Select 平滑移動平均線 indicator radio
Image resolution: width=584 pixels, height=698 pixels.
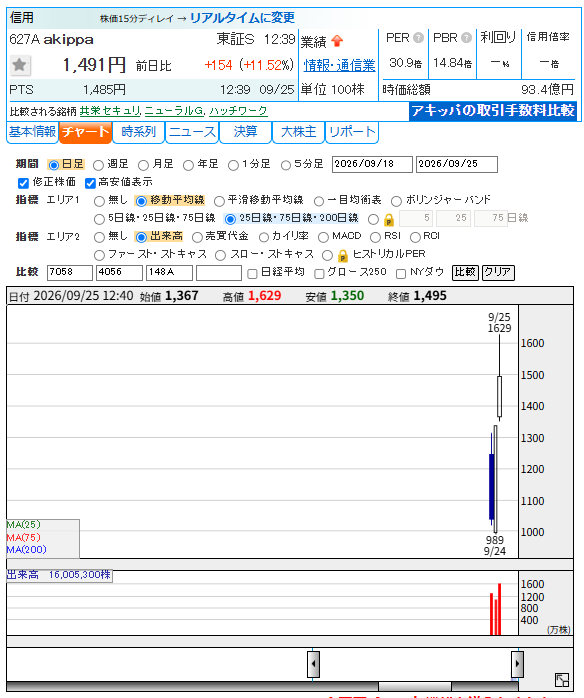tap(219, 201)
